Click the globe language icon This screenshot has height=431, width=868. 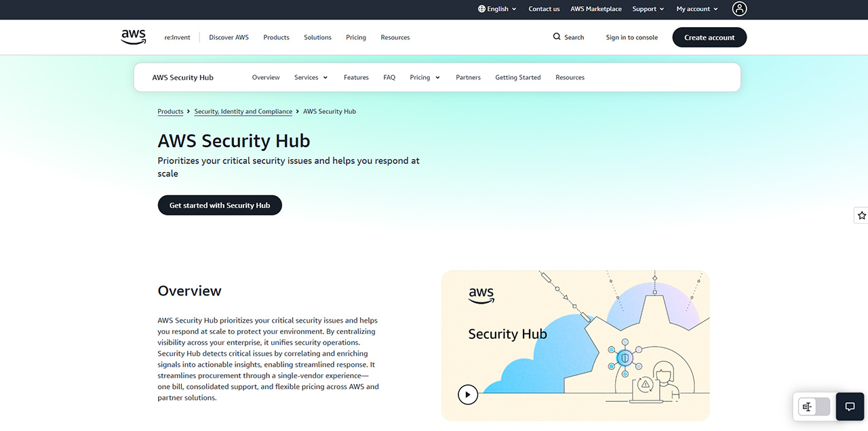(x=481, y=9)
